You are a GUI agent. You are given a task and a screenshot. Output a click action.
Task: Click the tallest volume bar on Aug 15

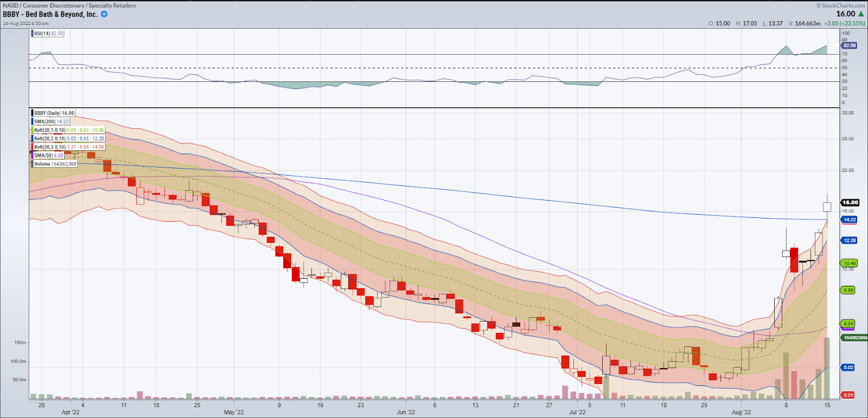pyautogui.click(x=827, y=368)
